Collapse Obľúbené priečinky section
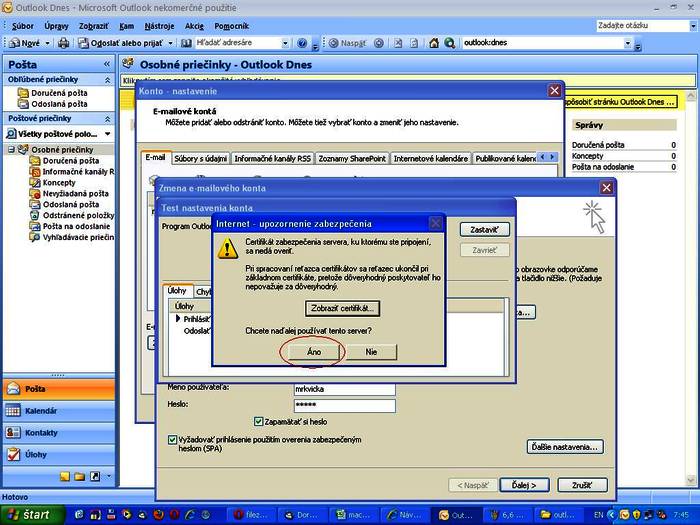 point(108,80)
